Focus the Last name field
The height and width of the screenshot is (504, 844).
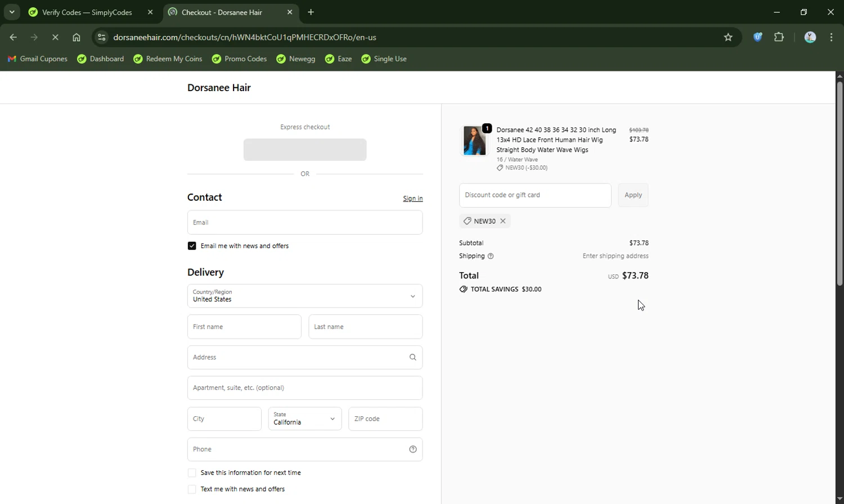click(366, 327)
